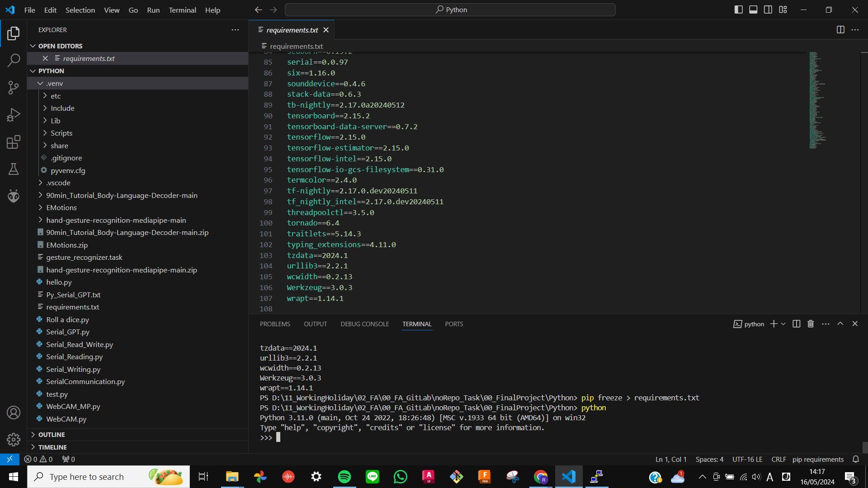Viewport: 868px width, 488px height.
Task: Change end of line via CRLF
Action: [x=778, y=459]
